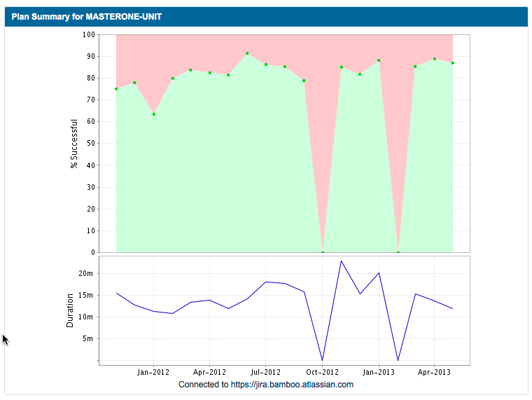Click the 20m duration axis label

(x=85, y=273)
